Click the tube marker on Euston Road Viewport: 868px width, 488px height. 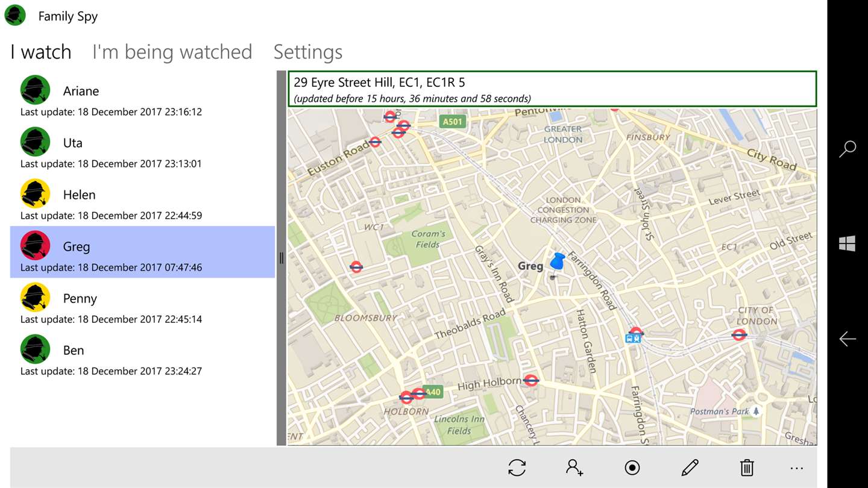click(x=375, y=142)
